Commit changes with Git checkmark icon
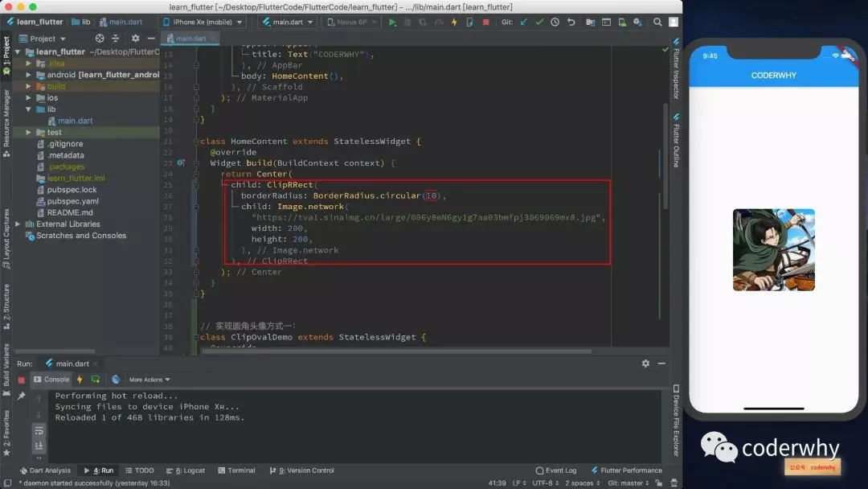 click(x=539, y=23)
